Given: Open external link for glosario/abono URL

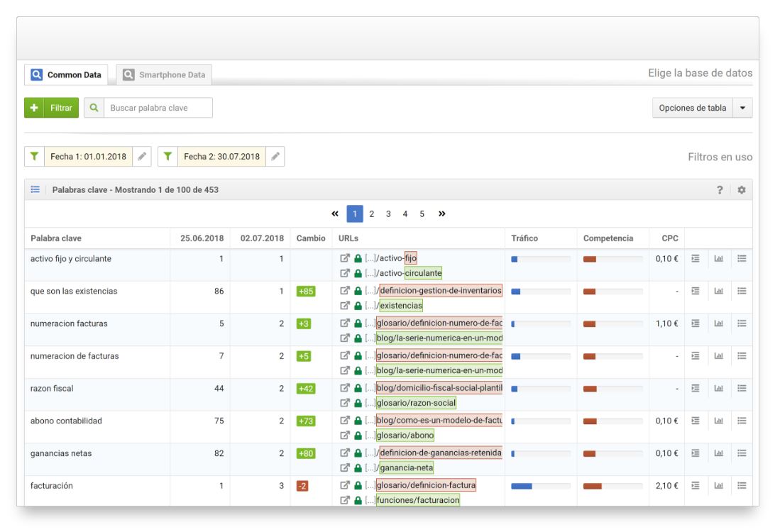Looking at the screenshot, I should click(x=345, y=436).
